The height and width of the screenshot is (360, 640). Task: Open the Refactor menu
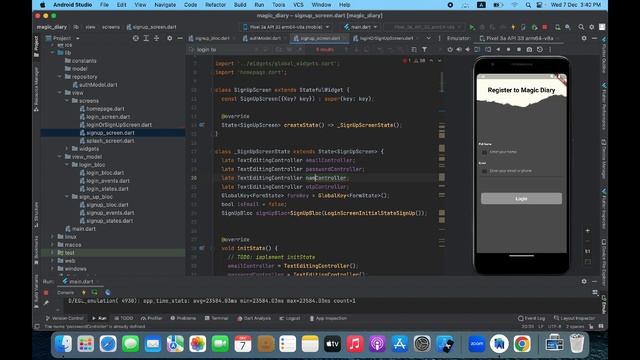(x=215, y=5)
